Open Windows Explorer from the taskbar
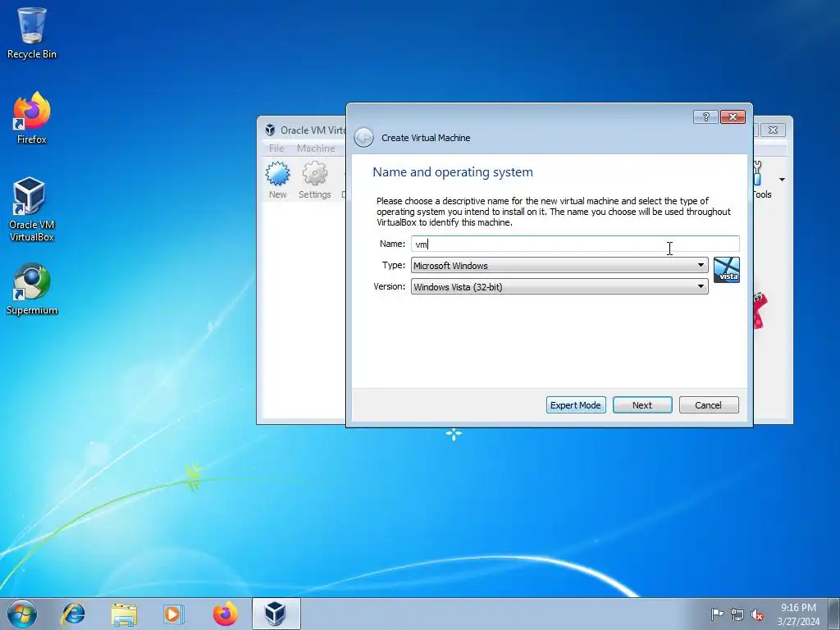840x630 pixels. (x=124, y=614)
